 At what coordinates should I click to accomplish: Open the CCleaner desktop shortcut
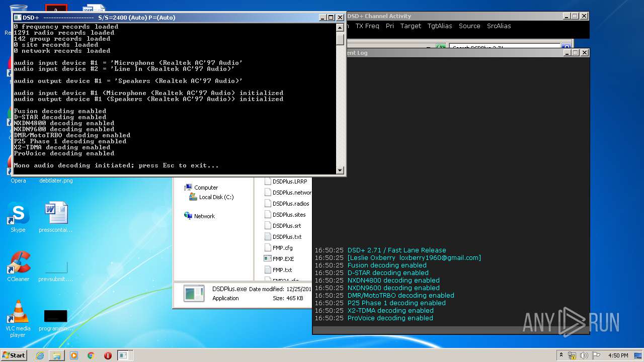[x=18, y=267]
